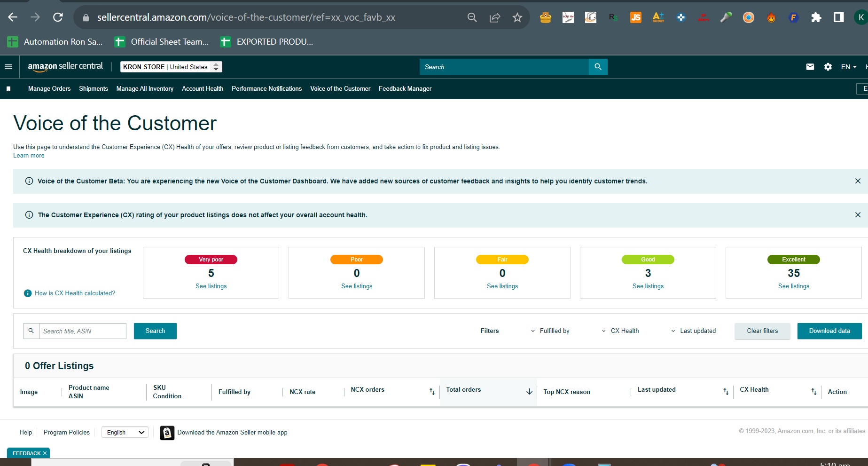Open the English footer language dropdown

(x=125, y=433)
